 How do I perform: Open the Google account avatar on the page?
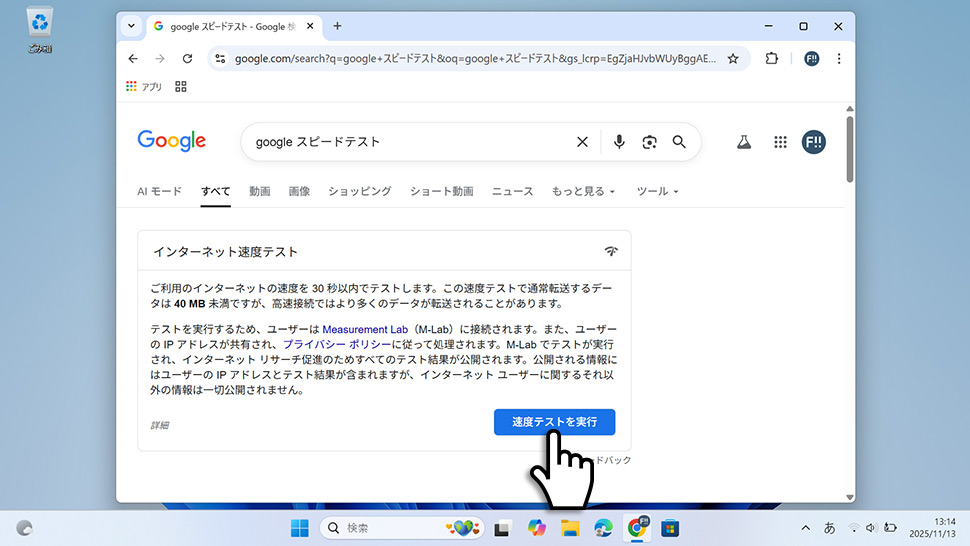[x=813, y=142]
